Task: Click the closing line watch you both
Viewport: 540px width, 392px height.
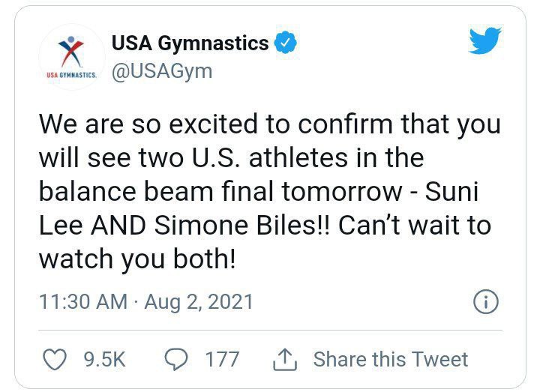Action: pyautogui.click(x=136, y=259)
